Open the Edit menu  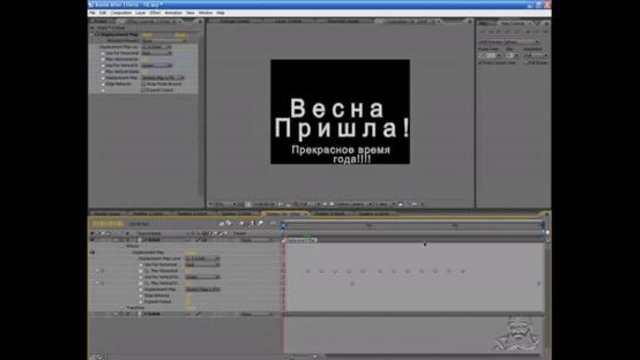(x=102, y=13)
